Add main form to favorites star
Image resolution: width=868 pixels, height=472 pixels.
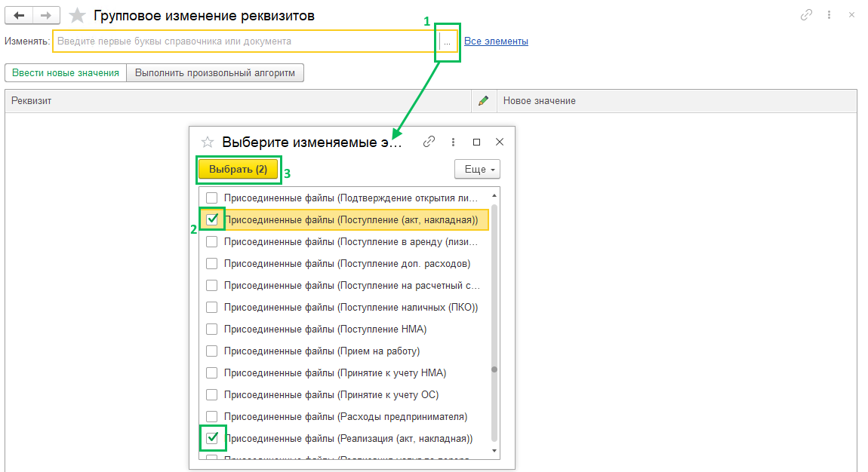77,16
